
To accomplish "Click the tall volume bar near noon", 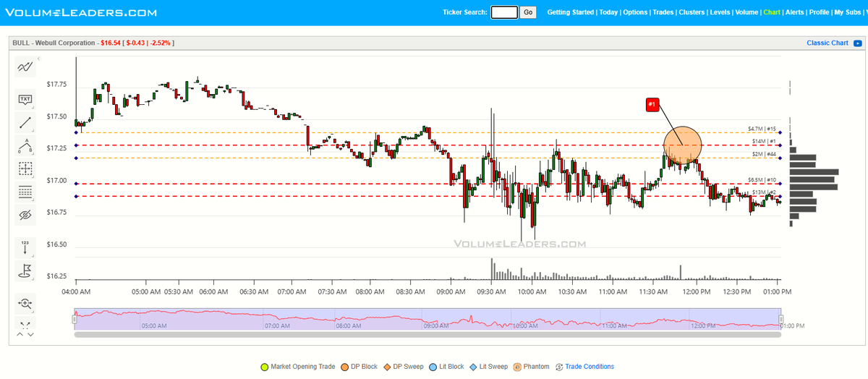I will (681, 272).
